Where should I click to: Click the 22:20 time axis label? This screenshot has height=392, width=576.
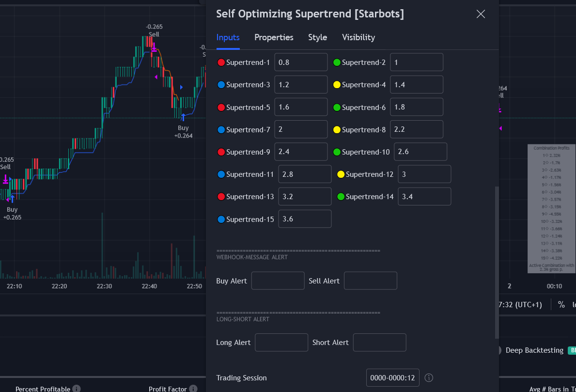[x=59, y=286]
